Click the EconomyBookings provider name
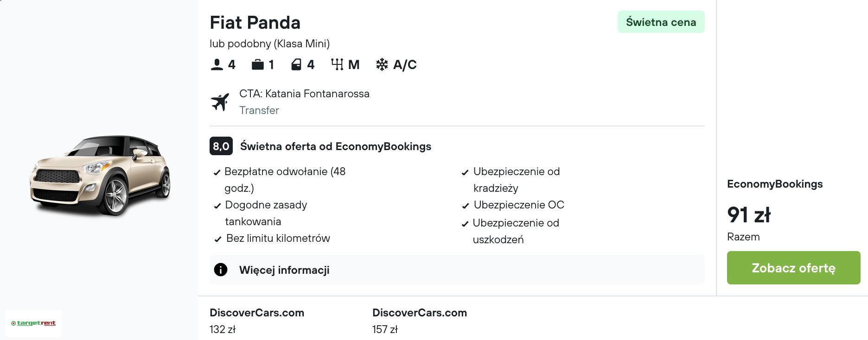This screenshot has height=340, width=868. coord(775,184)
